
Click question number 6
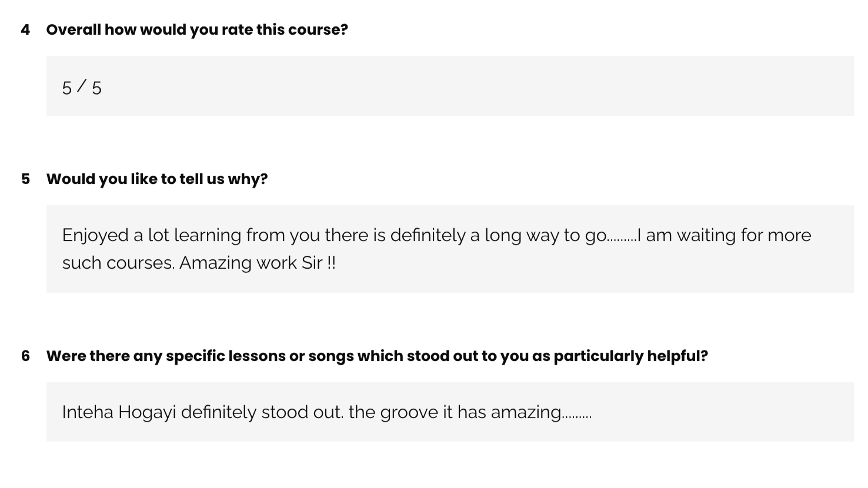click(x=25, y=356)
